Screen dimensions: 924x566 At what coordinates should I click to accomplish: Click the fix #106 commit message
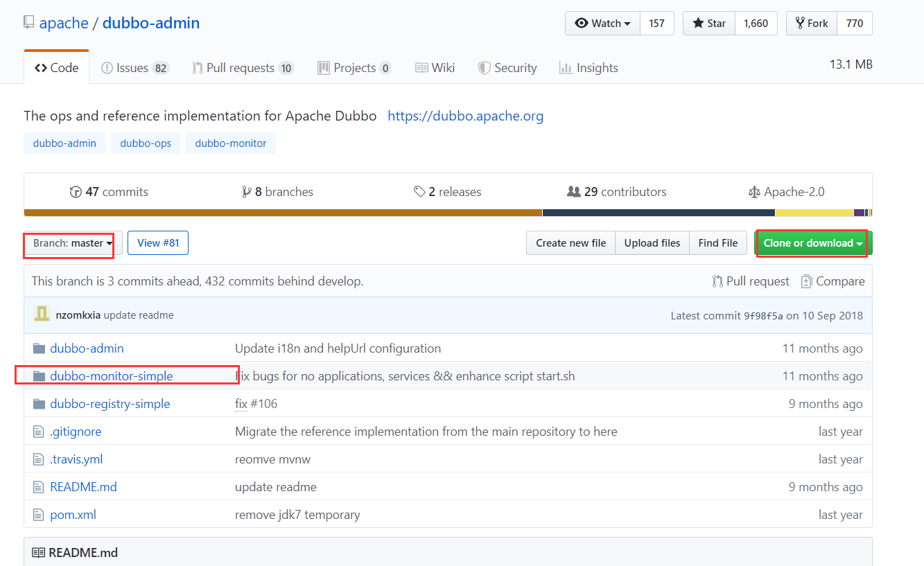coord(256,404)
